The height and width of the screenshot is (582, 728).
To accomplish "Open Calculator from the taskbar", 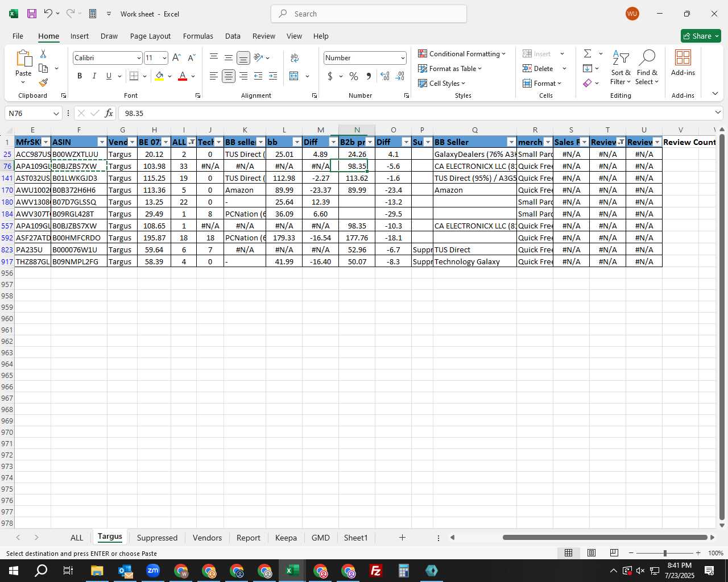I will coord(403,571).
